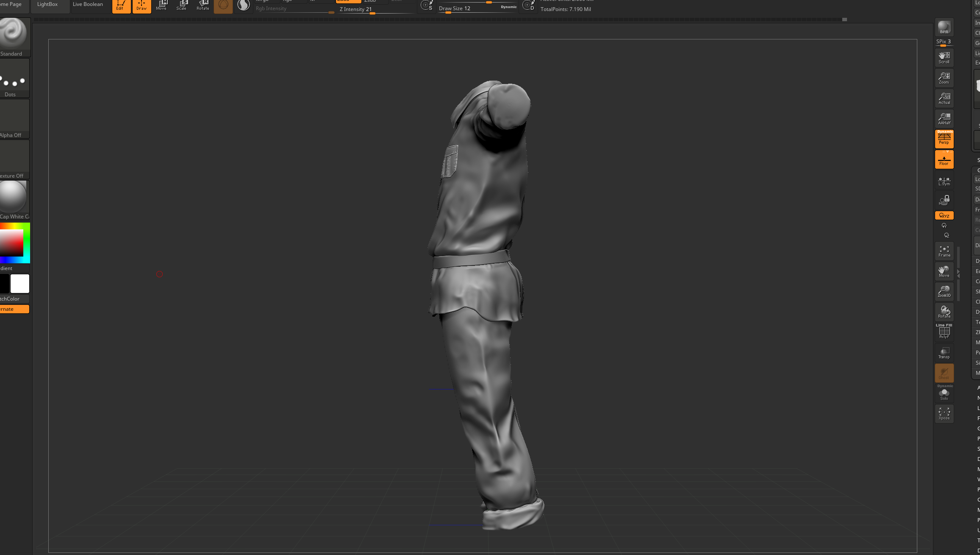
Task: Click the Actual size icon
Action: pos(944,98)
